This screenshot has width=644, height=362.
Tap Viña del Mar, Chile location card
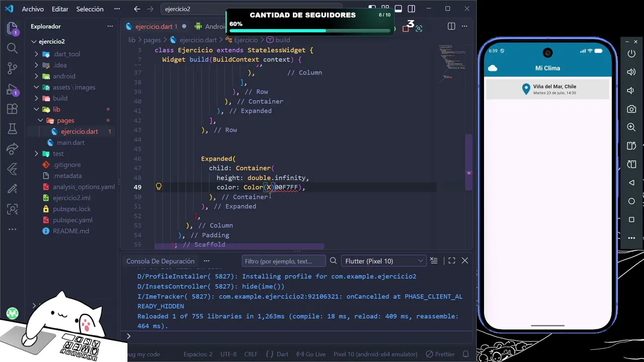click(x=547, y=89)
